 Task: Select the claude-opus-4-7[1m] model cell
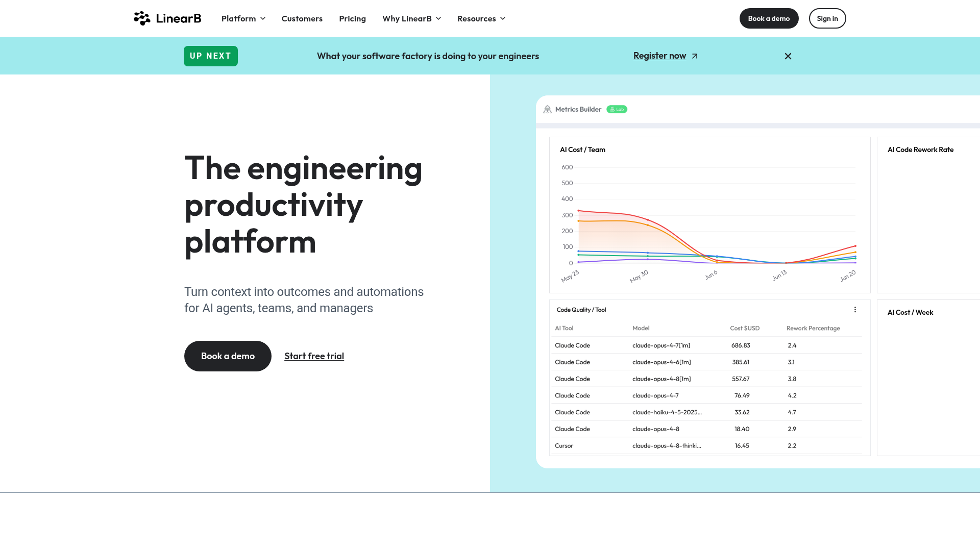coord(661,345)
